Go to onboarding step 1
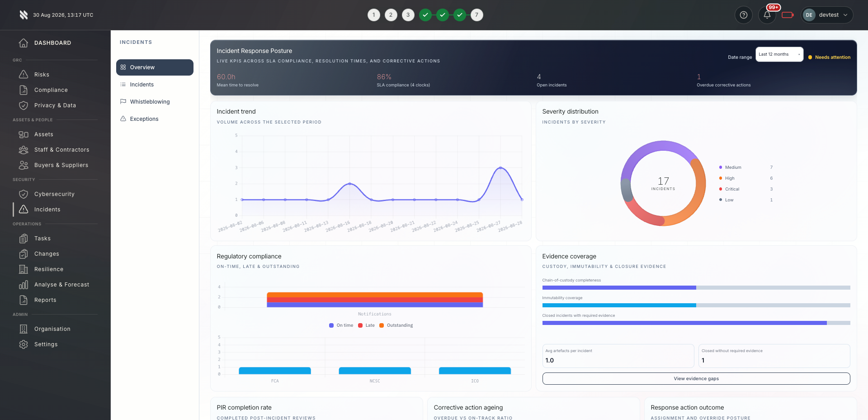868x420 pixels. [x=373, y=15]
